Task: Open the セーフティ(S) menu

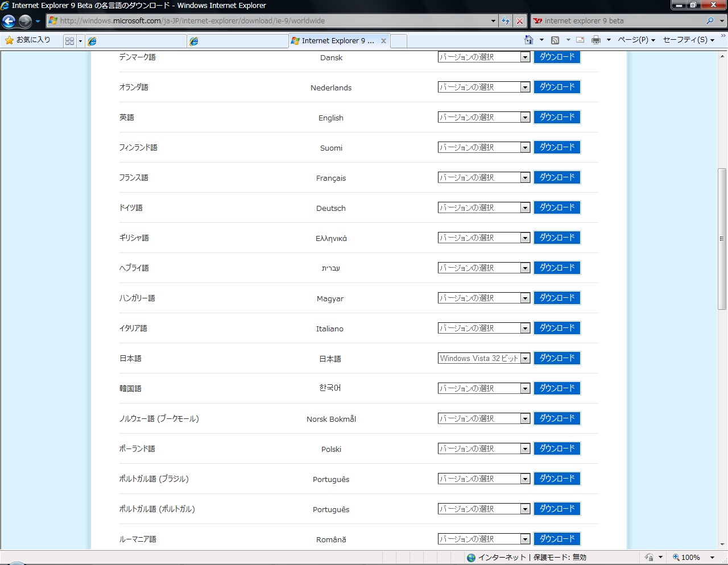Action: (689, 40)
